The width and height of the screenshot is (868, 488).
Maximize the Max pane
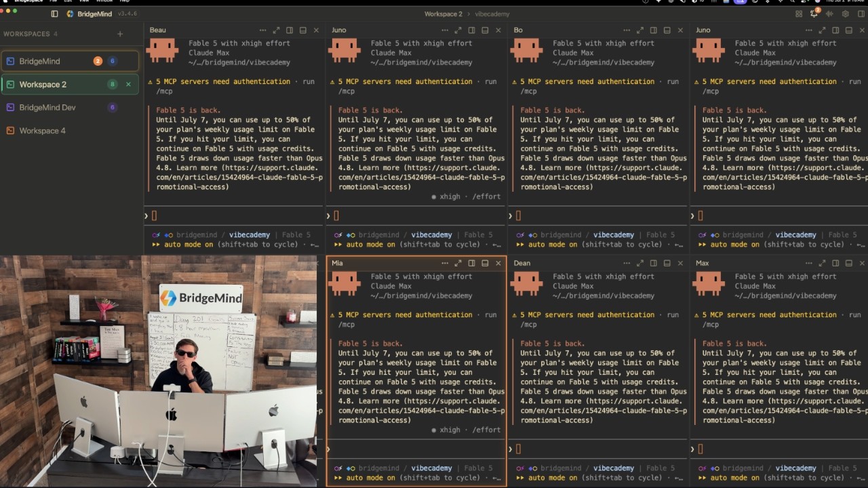823,263
